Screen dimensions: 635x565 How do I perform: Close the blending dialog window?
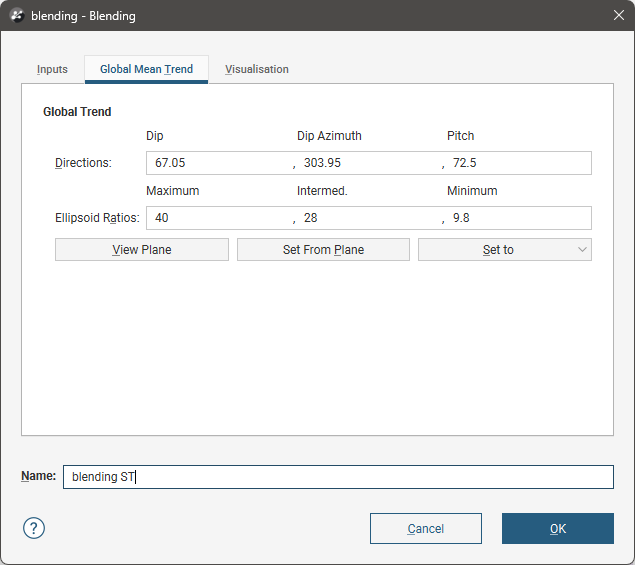tap(618, 16)
